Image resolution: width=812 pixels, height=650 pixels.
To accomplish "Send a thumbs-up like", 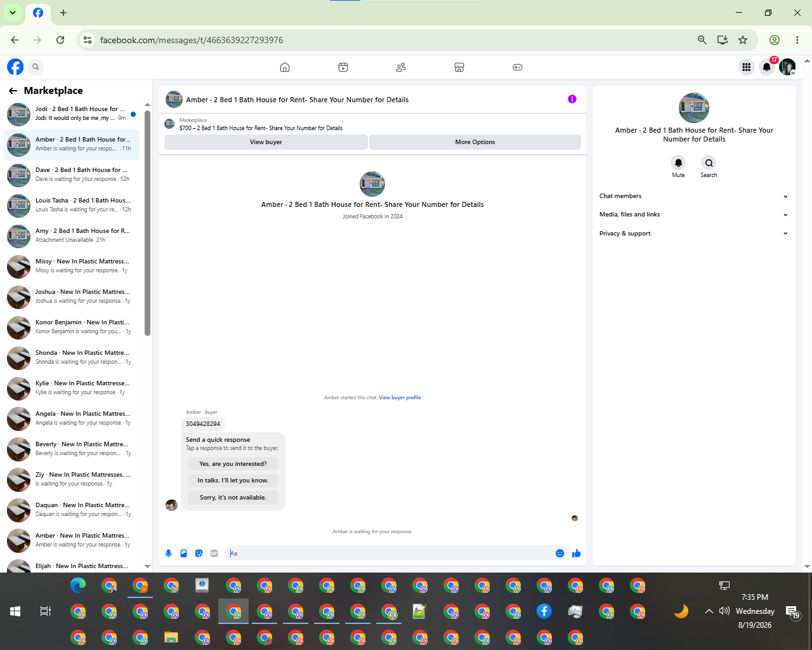I will pos(576,554).
